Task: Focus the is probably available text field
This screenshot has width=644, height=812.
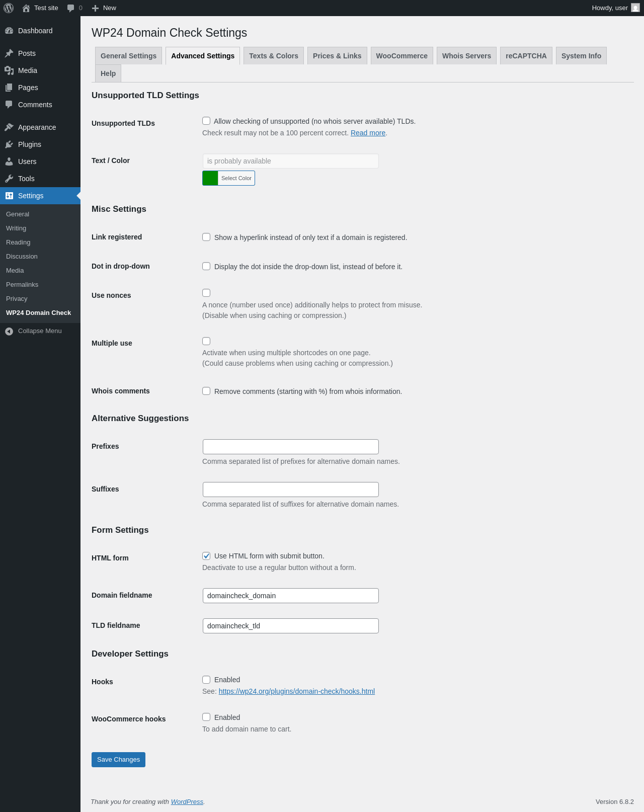Action: [291, 161]
